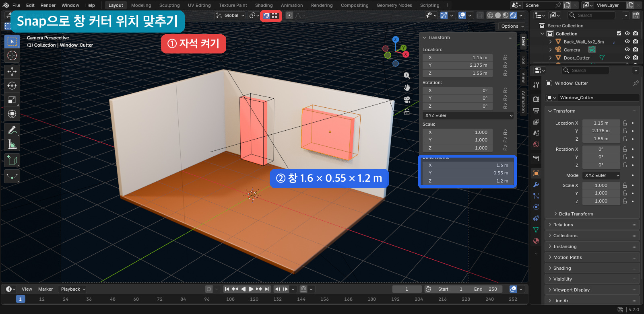Select the Select Box tool

(12, 41)
